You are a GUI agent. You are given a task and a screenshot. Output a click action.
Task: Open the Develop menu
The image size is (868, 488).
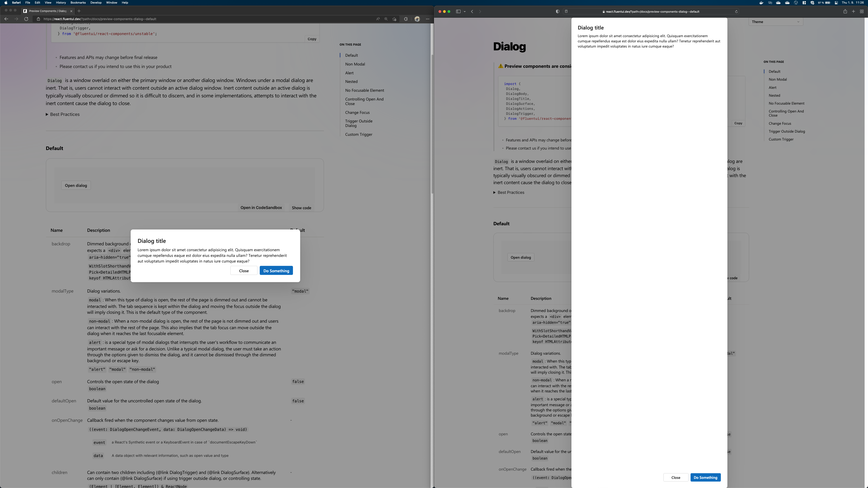coord(96,3)
